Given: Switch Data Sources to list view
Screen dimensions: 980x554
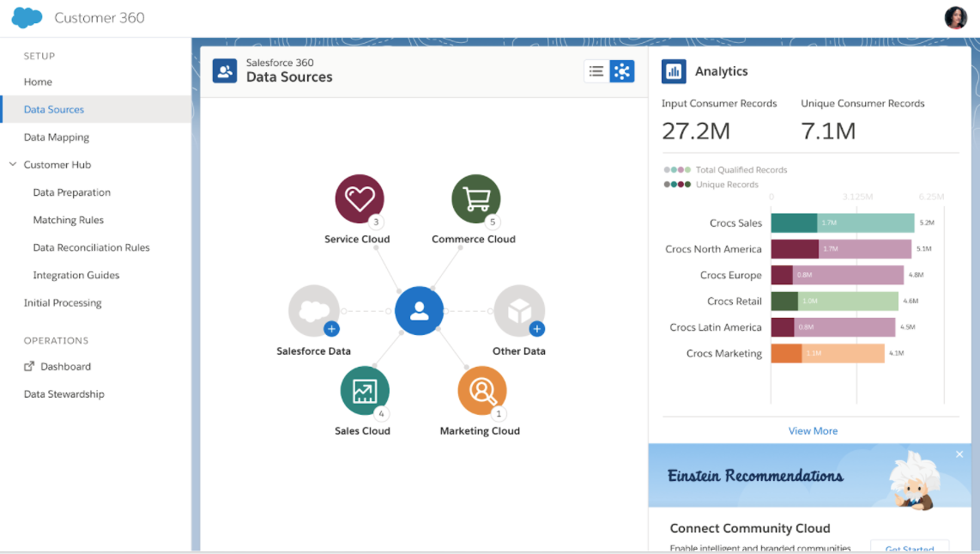Looking at the screenshot, I should (596, 71).
